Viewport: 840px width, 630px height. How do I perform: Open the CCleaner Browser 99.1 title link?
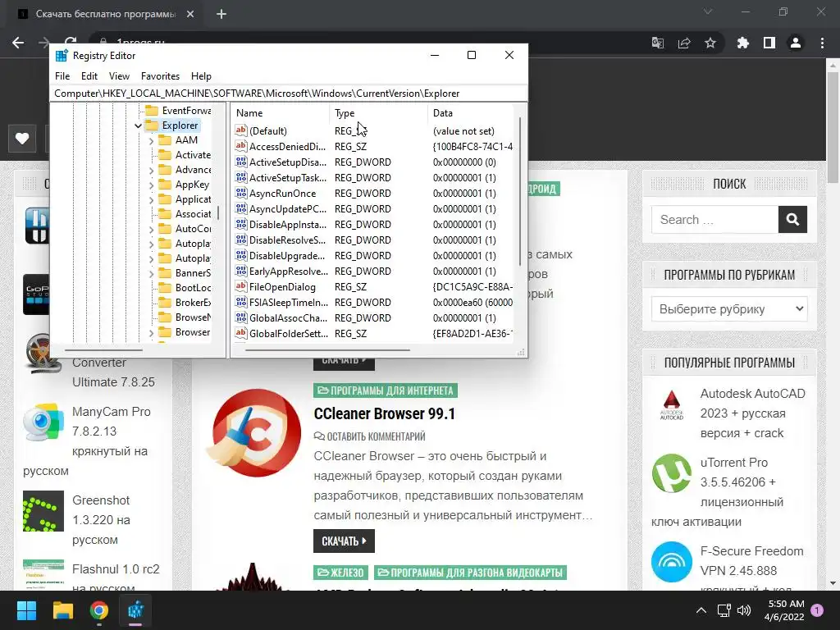point(384,413)
